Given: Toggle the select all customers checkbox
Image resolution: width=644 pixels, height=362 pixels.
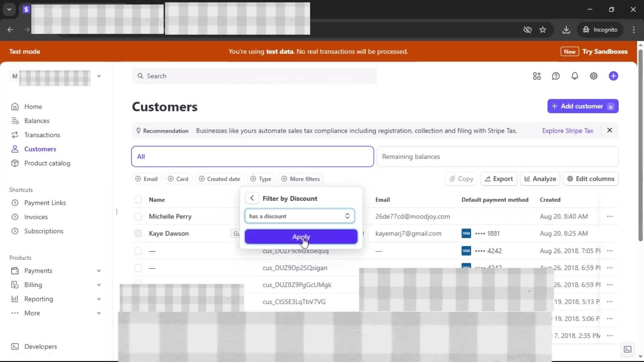Looking at the screenshot, I should pyautogui.click(x=138, y=200).
